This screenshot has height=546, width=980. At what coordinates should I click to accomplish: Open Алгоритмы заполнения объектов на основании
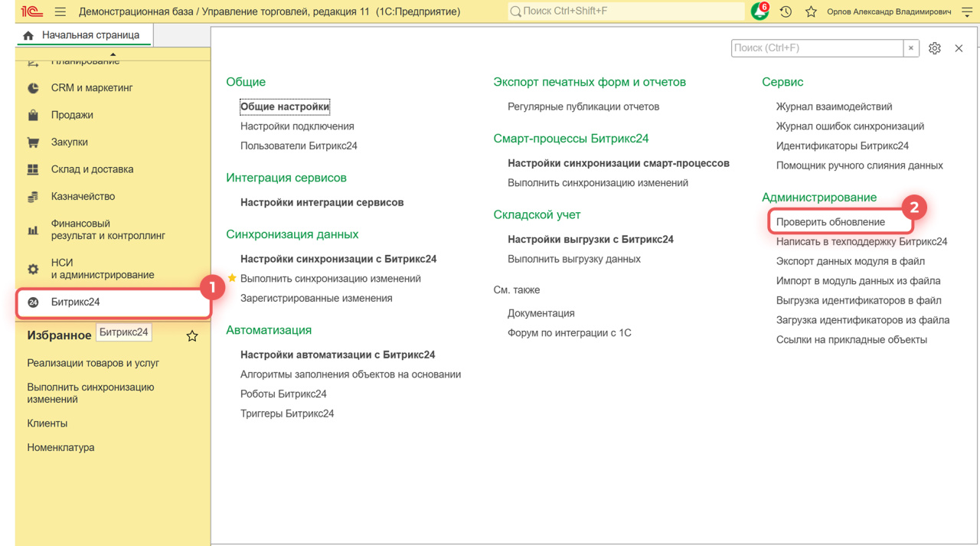pyautogui.click(x=351, y=374)
